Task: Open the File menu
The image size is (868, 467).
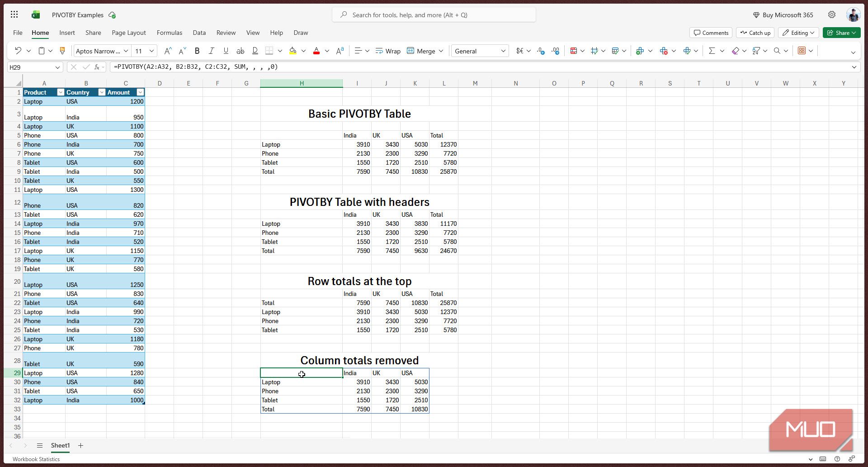Action: click(x=18, y=33)
